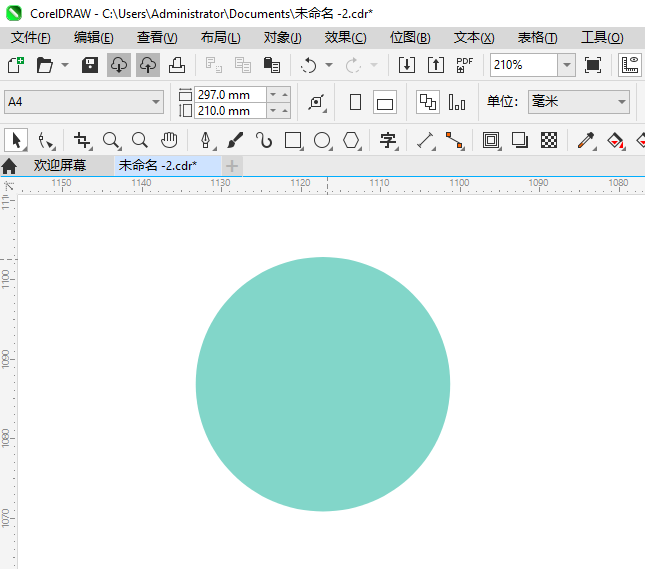The height and width of the screenshot is (569, 645).
Task: Select Landscape page orientation
Action: click(385, 102)
